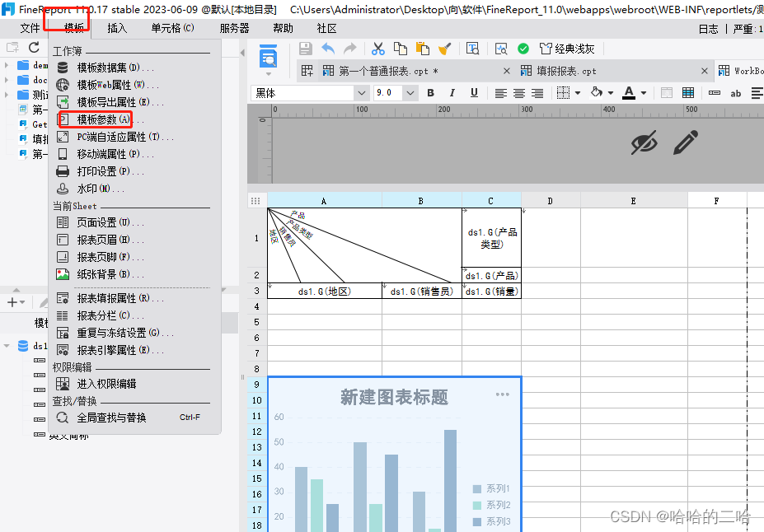
Task: Select the format painter brush icon
Action: [443, 49]
